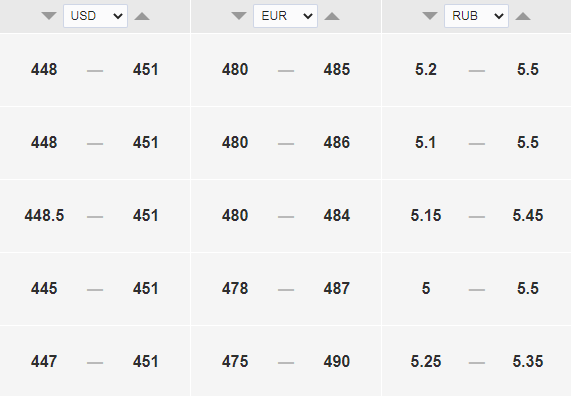Open the EUR currency dropdown
Screen dimensions: 571x396
286,16
